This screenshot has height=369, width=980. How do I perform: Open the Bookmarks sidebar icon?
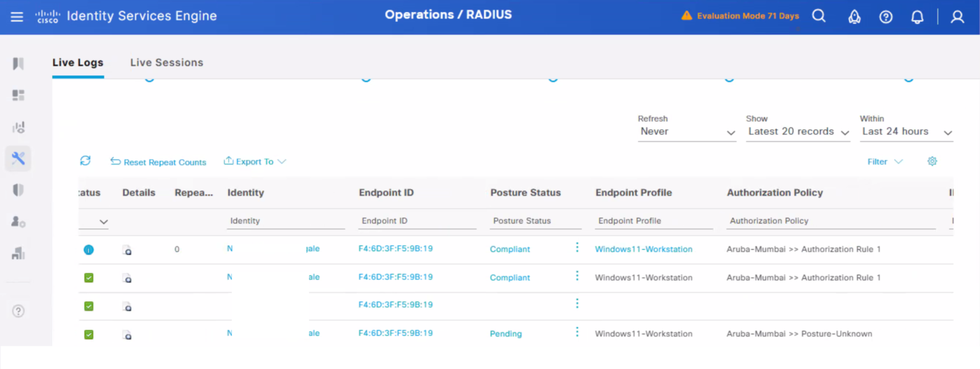pos(19,63)
